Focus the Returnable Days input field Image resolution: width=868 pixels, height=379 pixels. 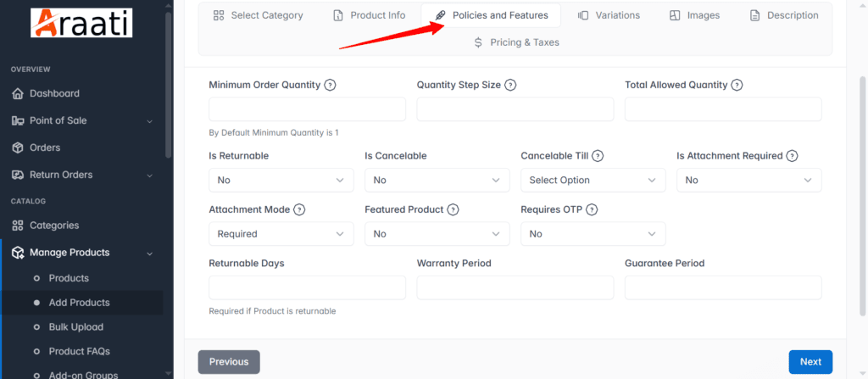click(307, 287)
